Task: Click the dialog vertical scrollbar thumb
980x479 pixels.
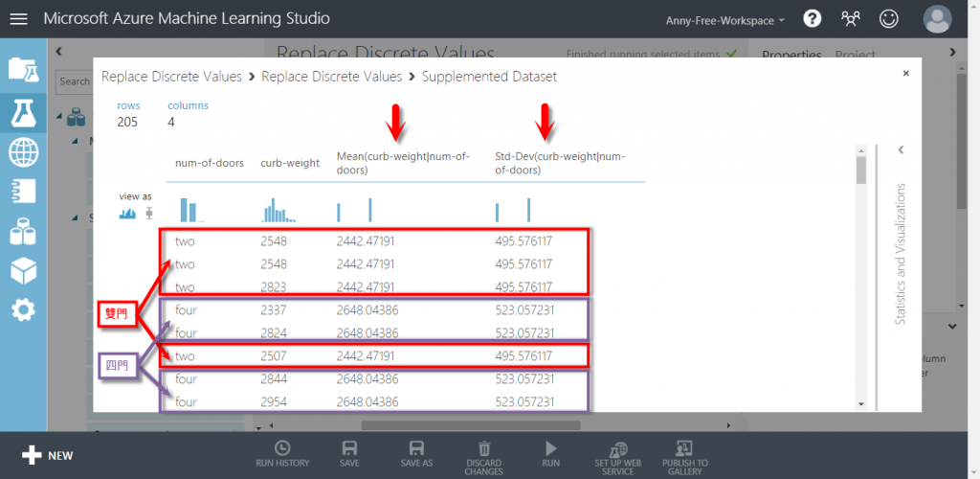Action: point(861,171)
